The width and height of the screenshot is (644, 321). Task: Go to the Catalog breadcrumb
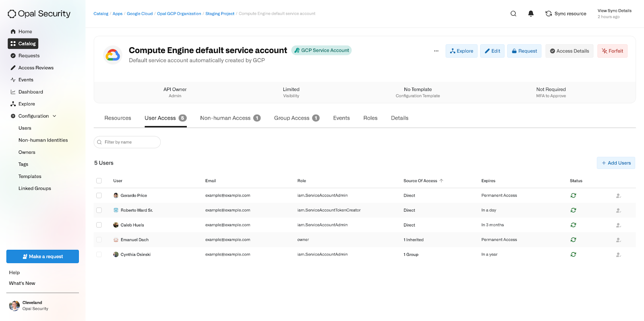101,14
